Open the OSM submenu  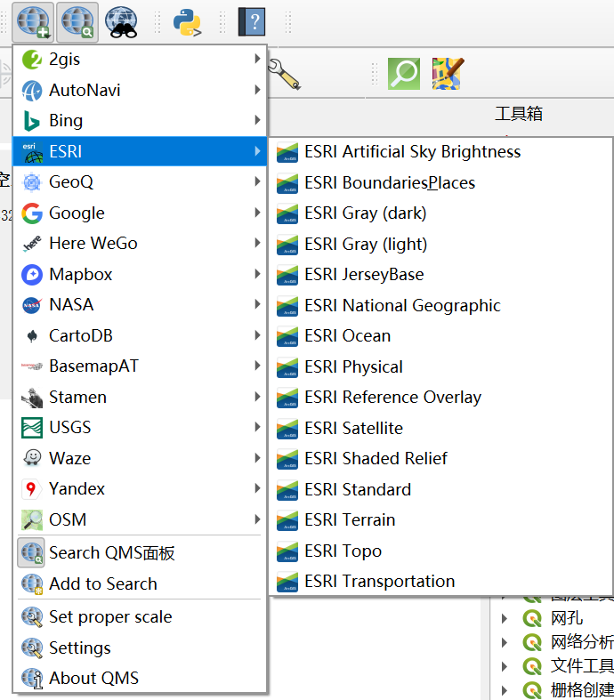click(x=141, y=519)
